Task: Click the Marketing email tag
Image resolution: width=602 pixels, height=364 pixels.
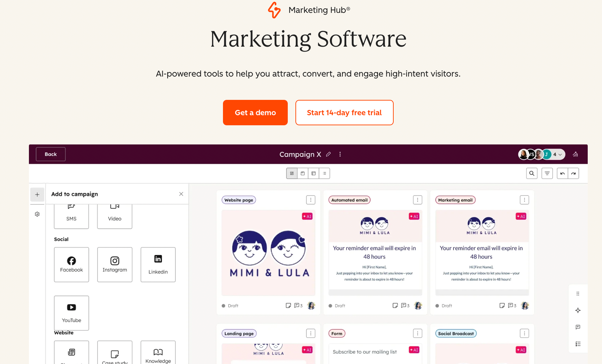Action: point(455,200)
